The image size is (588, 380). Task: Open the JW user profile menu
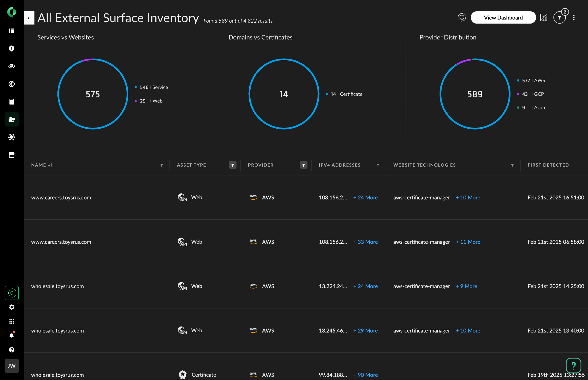coord(11,366)
